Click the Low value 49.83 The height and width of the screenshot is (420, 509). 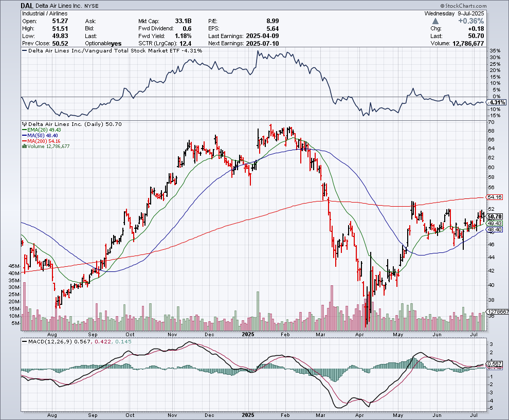click(x=60, y=36)
